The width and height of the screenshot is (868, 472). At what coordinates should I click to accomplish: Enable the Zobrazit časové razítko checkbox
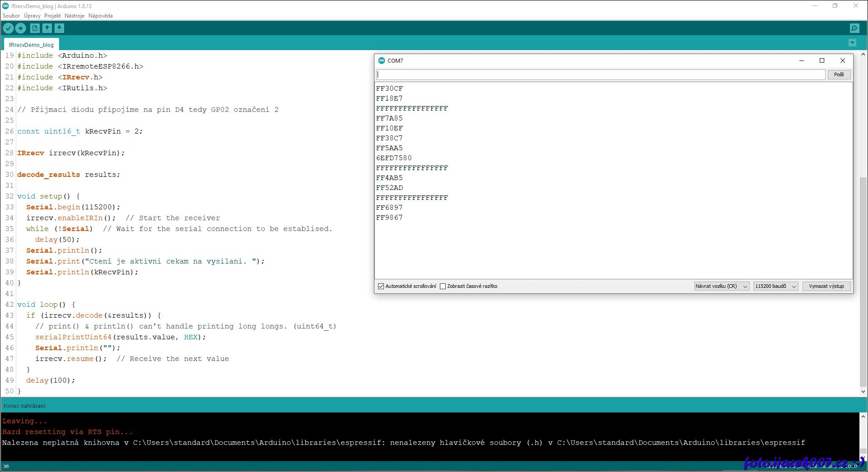pos(443,286)
